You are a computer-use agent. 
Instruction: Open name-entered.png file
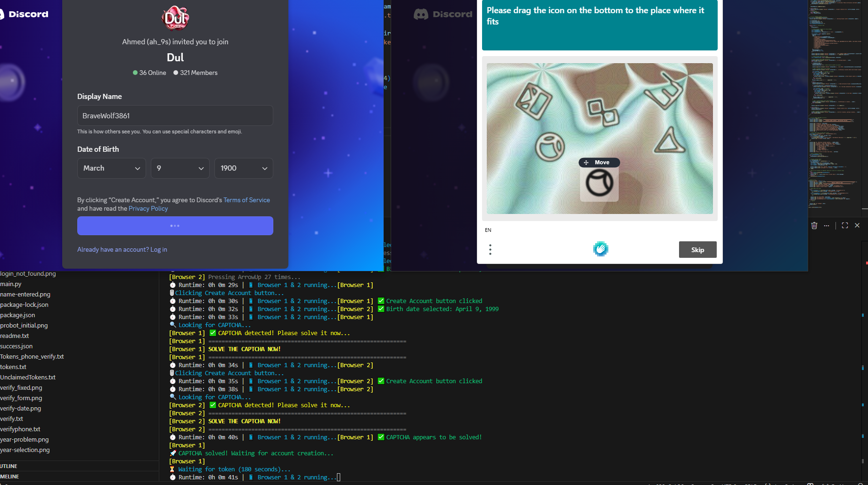[x=25, y=294]
